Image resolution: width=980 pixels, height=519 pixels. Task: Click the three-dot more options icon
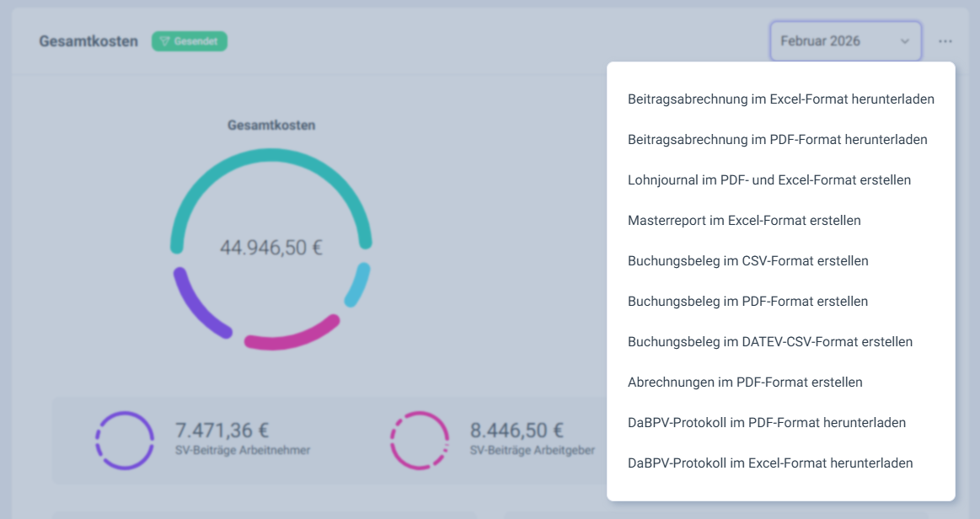945,41
